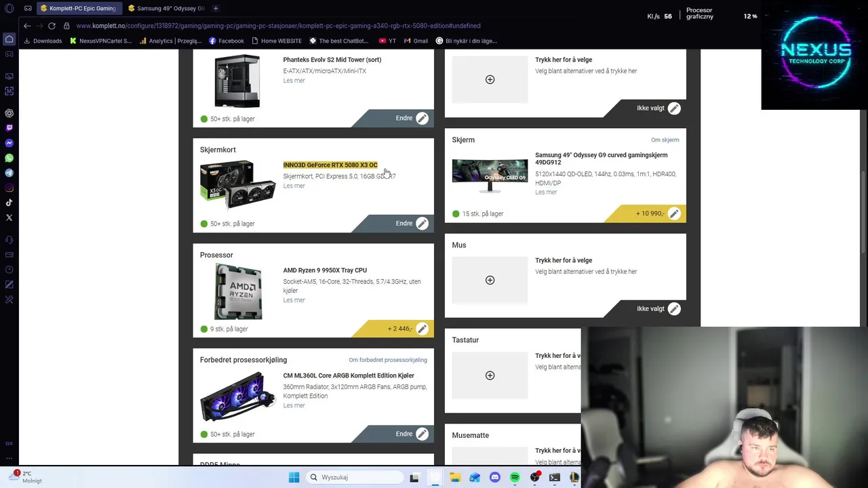This screenshot has width=868, height=488.
Task: Click Les mer under AMD Ryzen 9 9950X
Action: (294, 300)
